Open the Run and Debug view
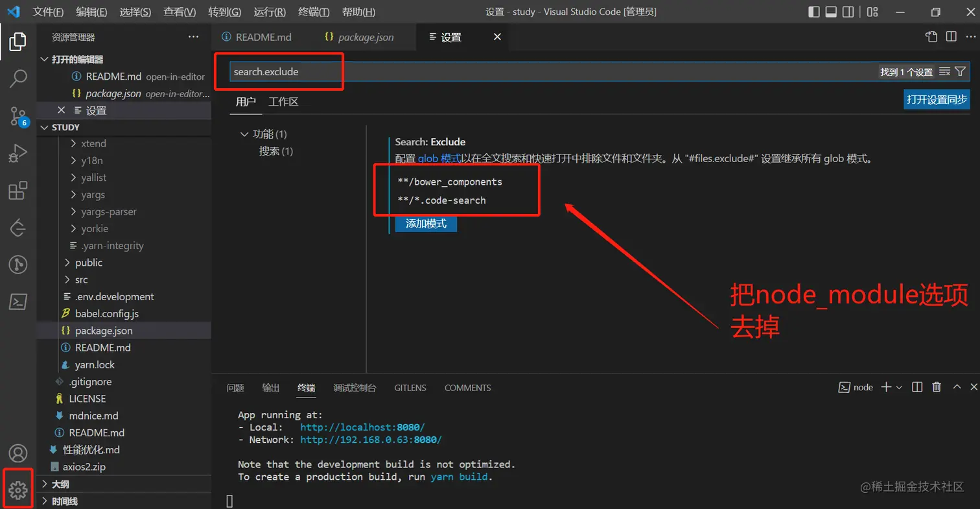Viewport: 980px width, 509px height. tap(18, 154)
